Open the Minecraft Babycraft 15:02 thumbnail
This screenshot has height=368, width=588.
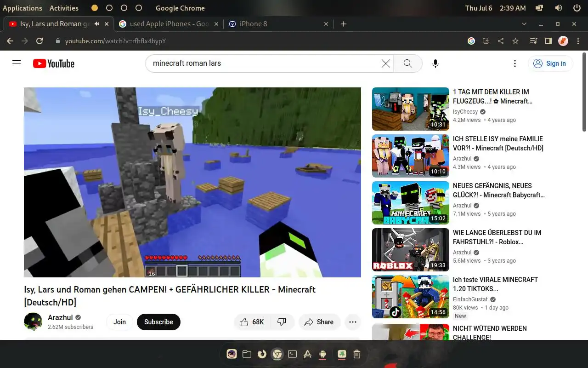(411, 203)
